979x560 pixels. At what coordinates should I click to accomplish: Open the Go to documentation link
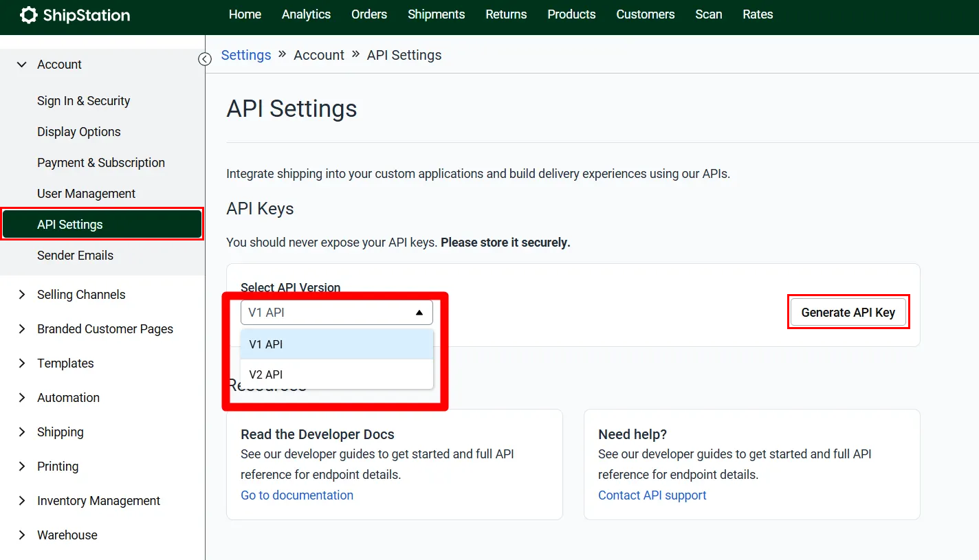coord(297,495)
